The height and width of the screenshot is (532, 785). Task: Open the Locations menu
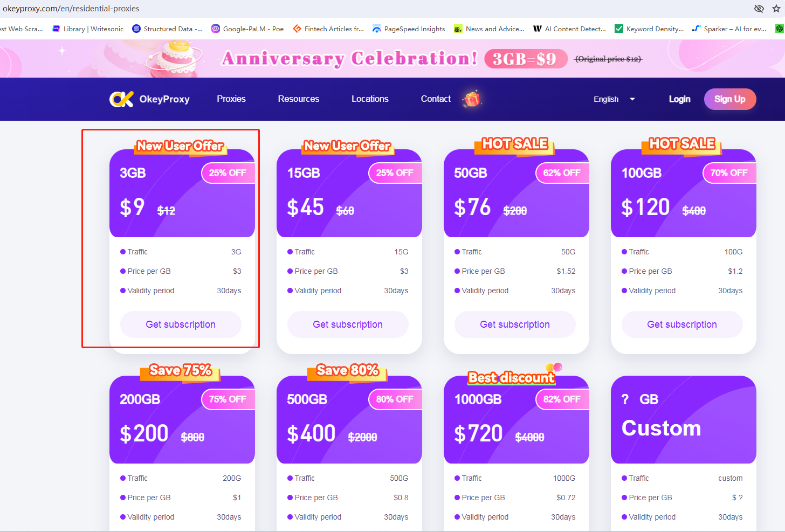pyautogui.click(x=370, y=99)
